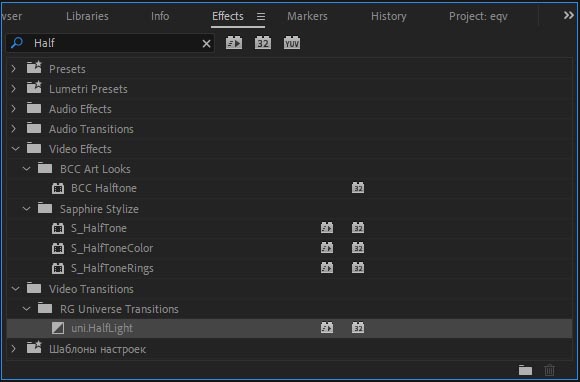This screenshot has height=382, width=580.
Task: Click the S_HalfTone effect icon
Action: click(58, 228)
